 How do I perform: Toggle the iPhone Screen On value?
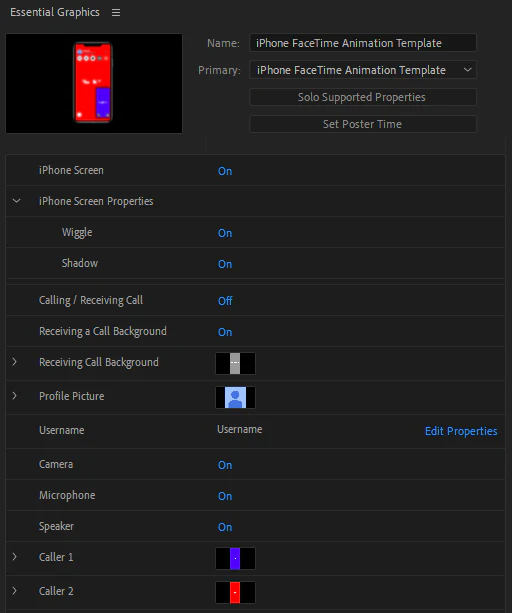click(x=225, y=171)
